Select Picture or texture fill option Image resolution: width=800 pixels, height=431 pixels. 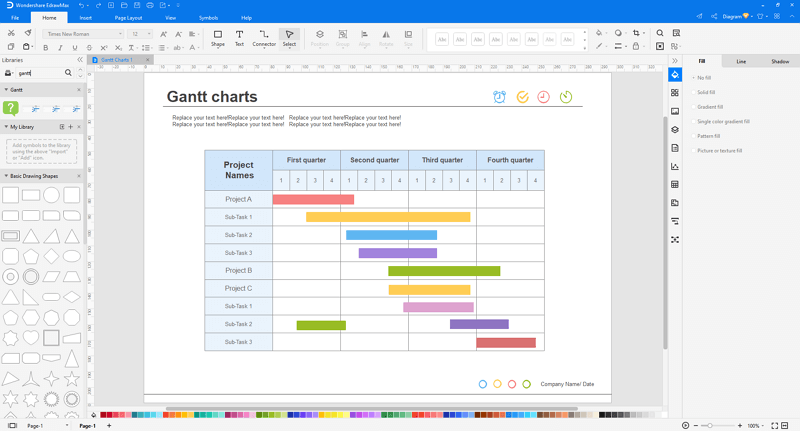tap(719, 151)
